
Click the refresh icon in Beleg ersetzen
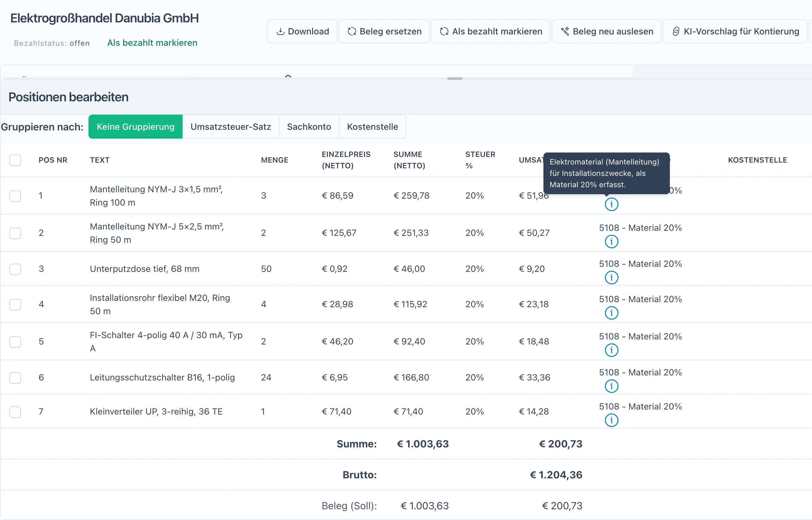coord(352,31)
